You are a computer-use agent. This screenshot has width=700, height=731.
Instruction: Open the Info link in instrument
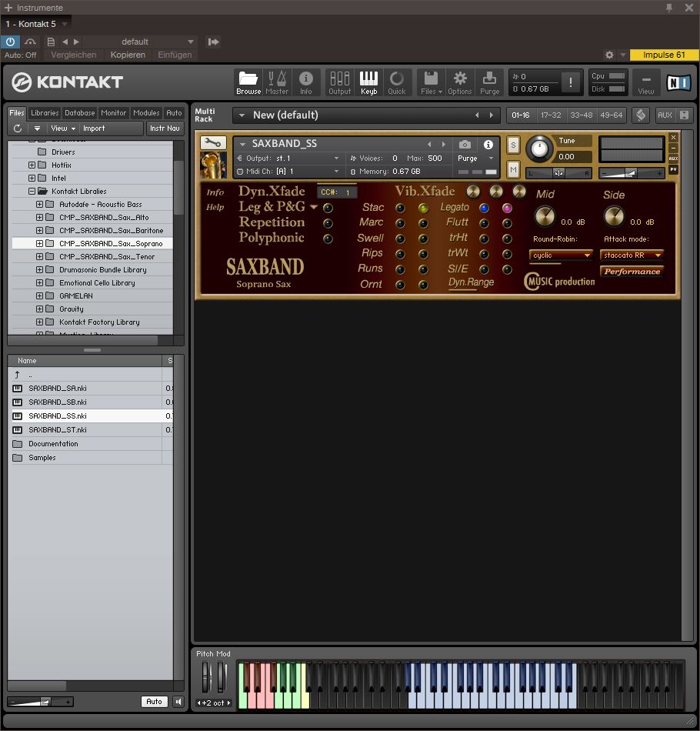pyautogui.click(x=215, y=192)
